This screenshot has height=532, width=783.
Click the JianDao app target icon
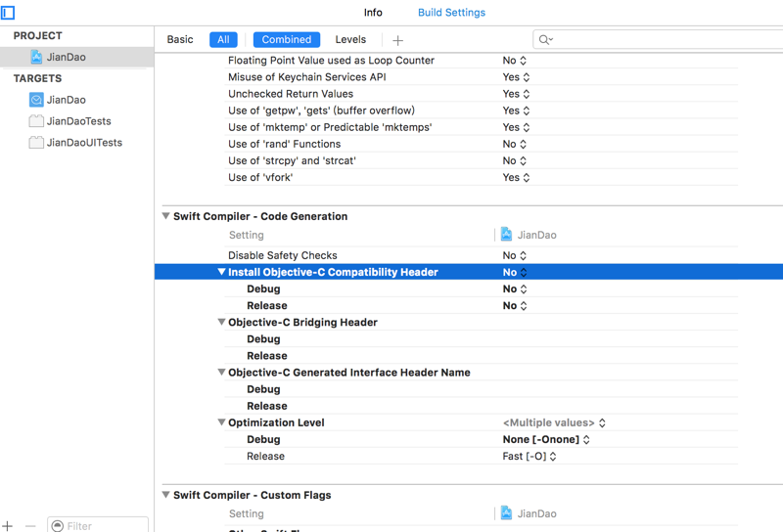coord(36,100)
